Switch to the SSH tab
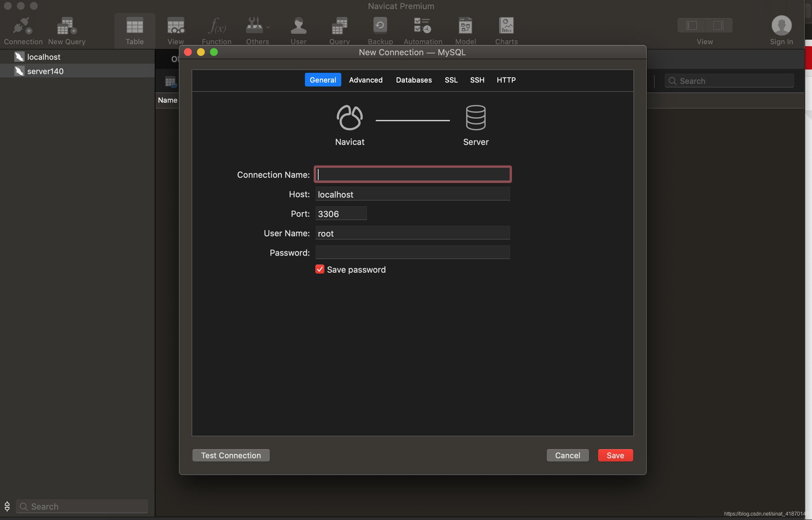The width and height of the screenshot is (812, 520). pos(477,80)
